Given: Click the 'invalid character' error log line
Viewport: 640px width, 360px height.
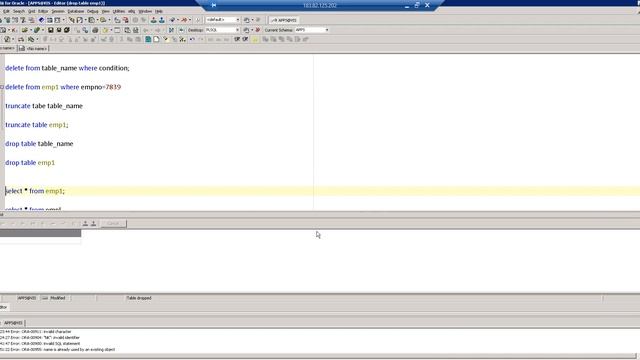Looking at the screenshot, I should click(x=36, y=332).
